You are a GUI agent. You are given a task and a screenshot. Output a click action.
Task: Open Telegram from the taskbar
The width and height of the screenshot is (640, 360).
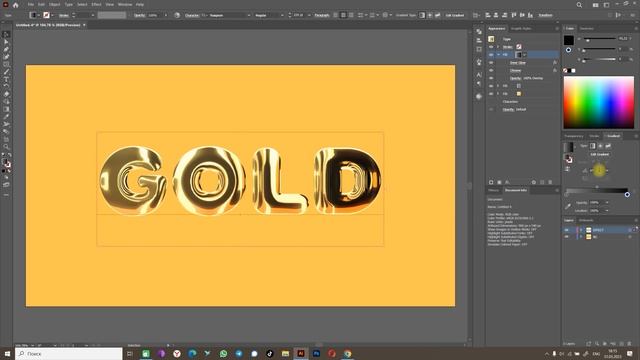click(x=239, y=353)
